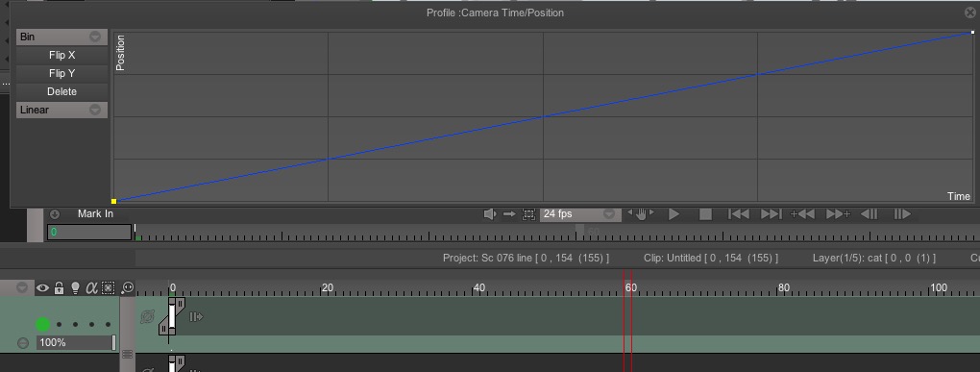
Task: Stop playback with the square Stop button
Action: point(705,214)
